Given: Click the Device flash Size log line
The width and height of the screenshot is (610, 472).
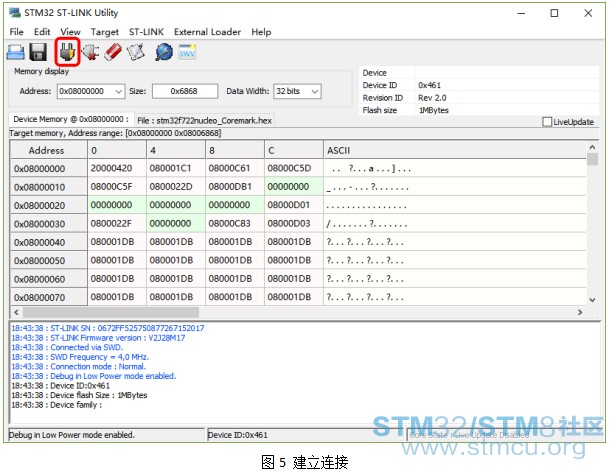Looking at the screenshot, I should (79, 395).
